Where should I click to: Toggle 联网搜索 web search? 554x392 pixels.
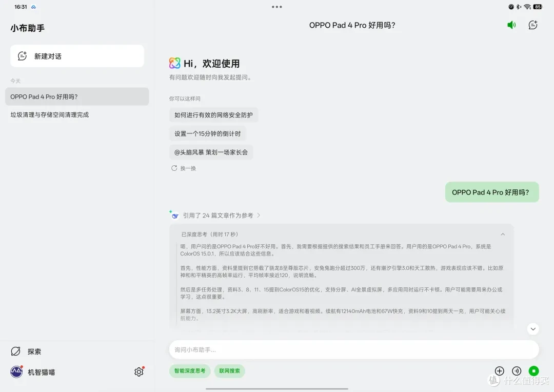229,371
